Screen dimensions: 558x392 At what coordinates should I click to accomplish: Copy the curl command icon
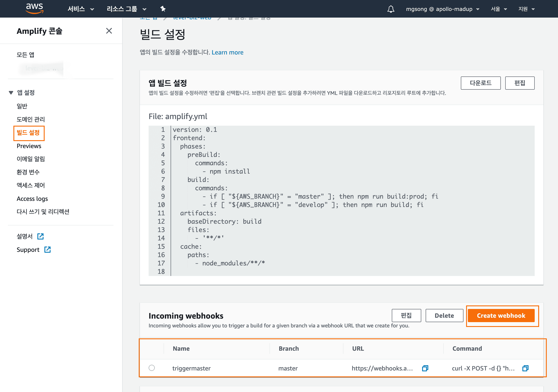(525, 368)
